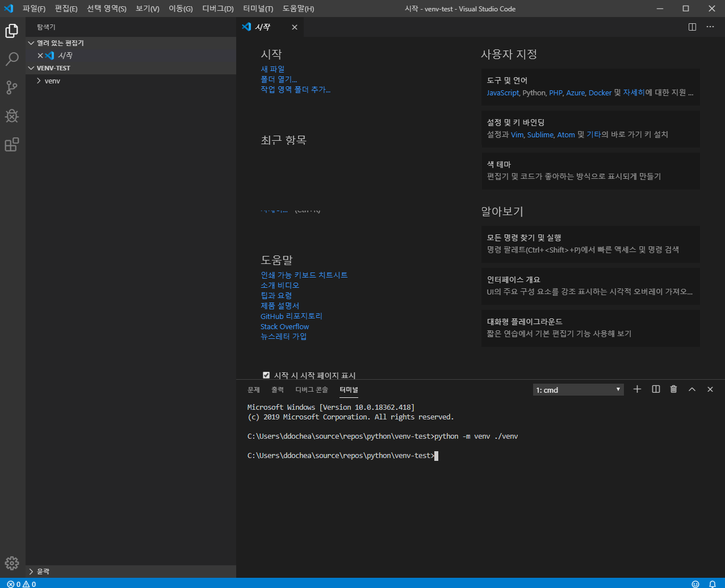Select the 시작 editor tab
This screenshot has height=588, width=725.
[270, 27]
